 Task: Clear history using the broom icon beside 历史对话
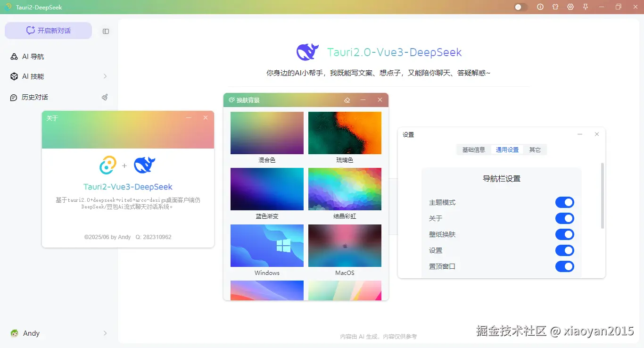click(x=105, y=97)
